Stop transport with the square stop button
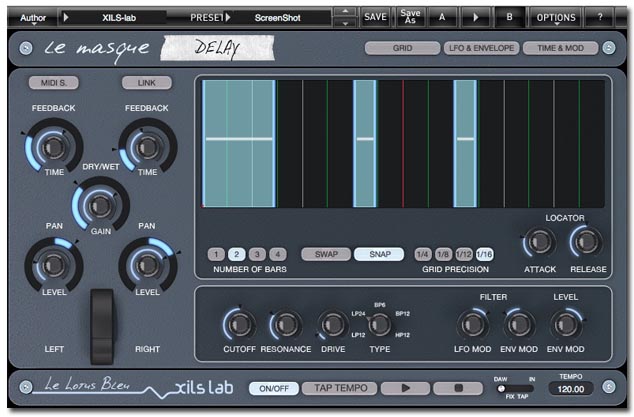Image resolution: width=634 pixels, height=417 pixels. pos(458,388)
